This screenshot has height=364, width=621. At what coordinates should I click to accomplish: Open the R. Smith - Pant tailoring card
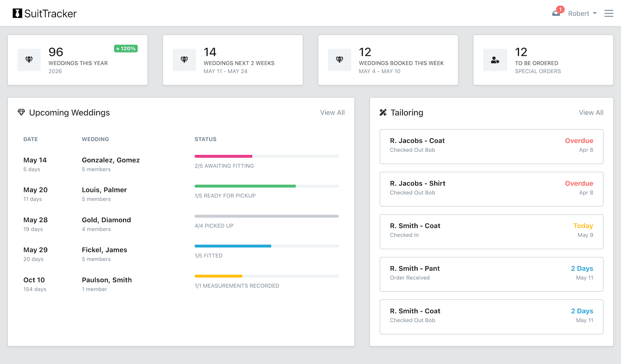(491, 274)
